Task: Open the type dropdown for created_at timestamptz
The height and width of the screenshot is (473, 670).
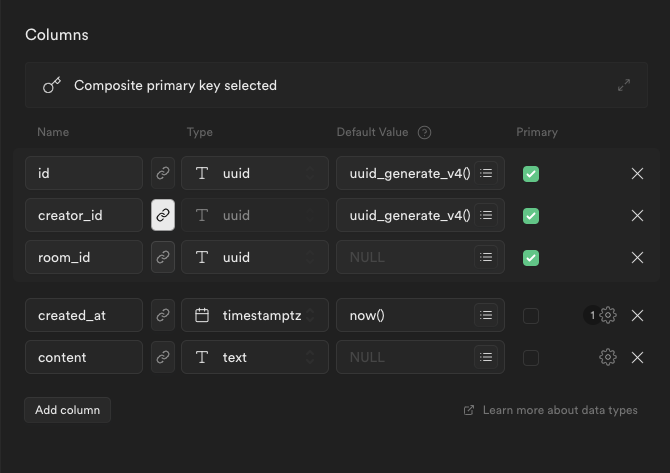Action: tap(255, 315)
